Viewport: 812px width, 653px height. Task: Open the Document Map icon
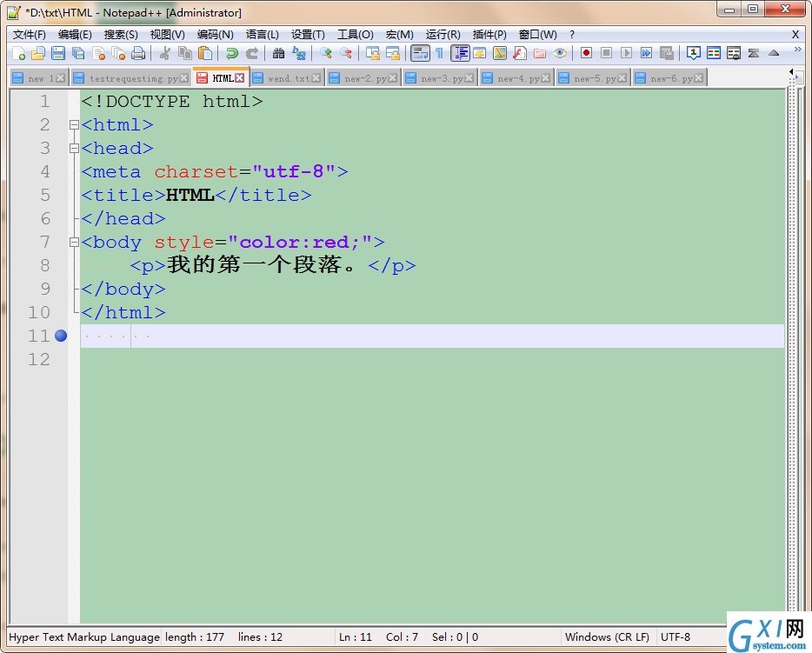(x=500, y=53)
